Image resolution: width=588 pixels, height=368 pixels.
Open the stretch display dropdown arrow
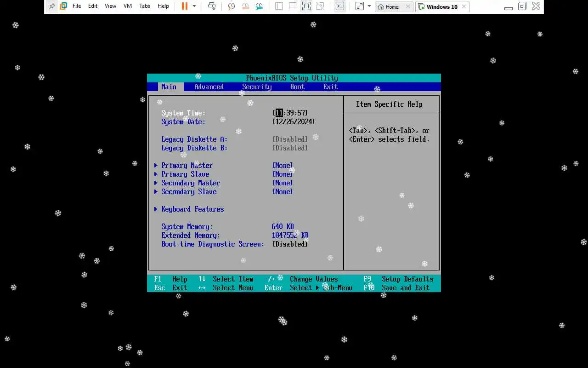point(369,6)
